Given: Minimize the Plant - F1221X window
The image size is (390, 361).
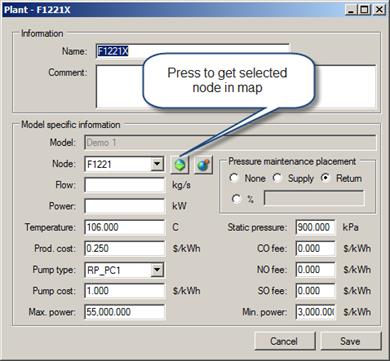Looking at the screenshot, I should click(x=350, y=10).
